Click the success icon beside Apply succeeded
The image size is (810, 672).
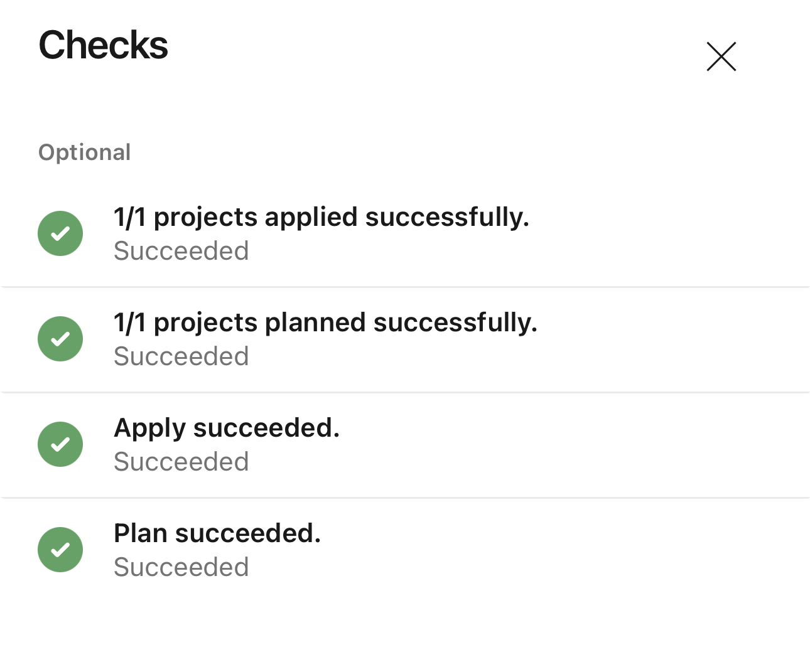click(60, 444)
